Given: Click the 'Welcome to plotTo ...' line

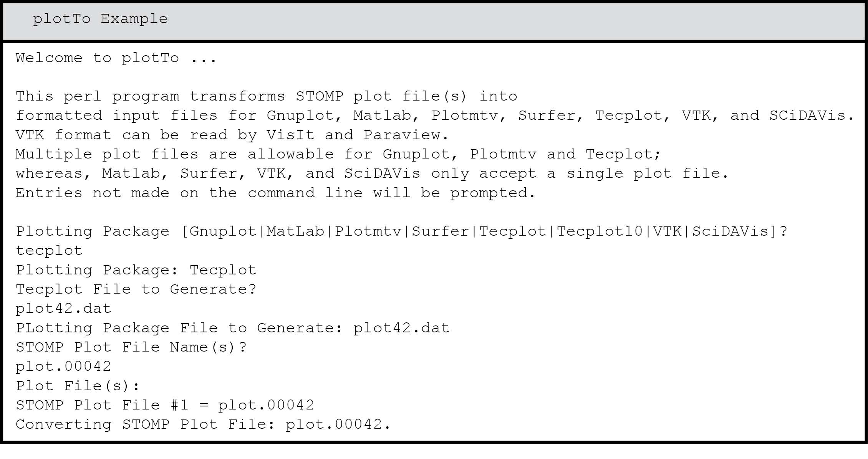Looking at the screenshot, I should coord(116,58).
